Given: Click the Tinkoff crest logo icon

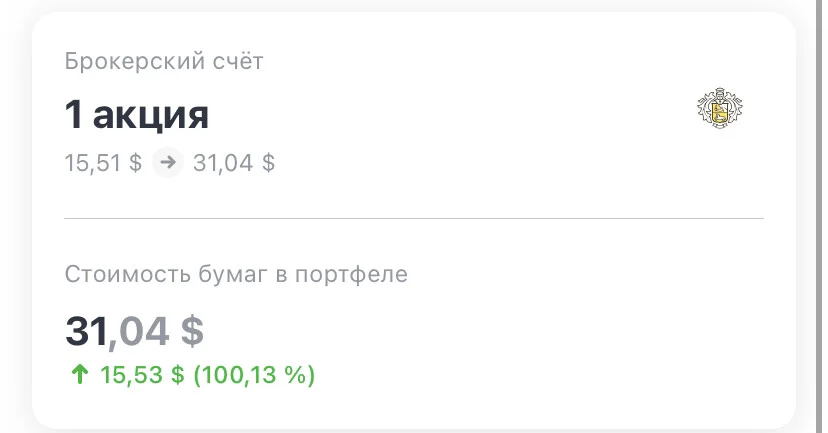Looking at the screenshot, I should pos(720,108).
